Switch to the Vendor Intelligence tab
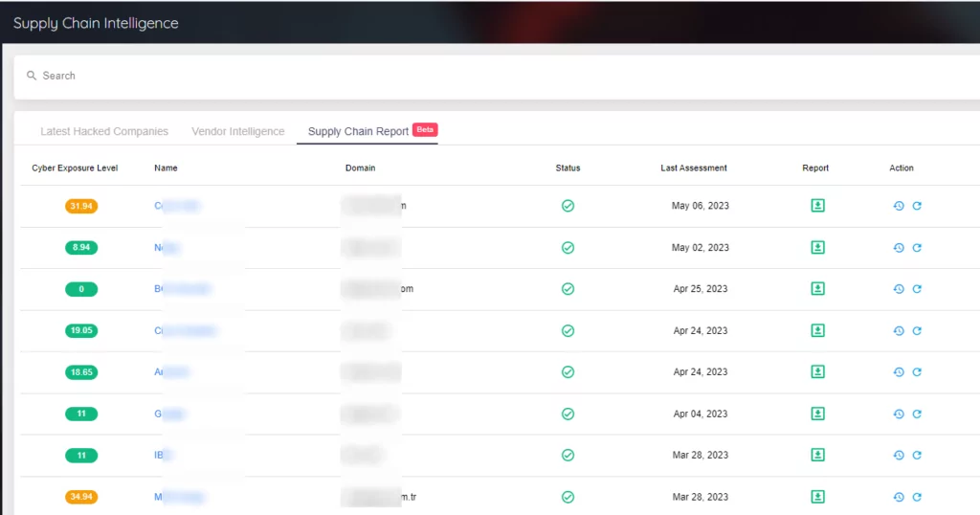 coord(238,131)
